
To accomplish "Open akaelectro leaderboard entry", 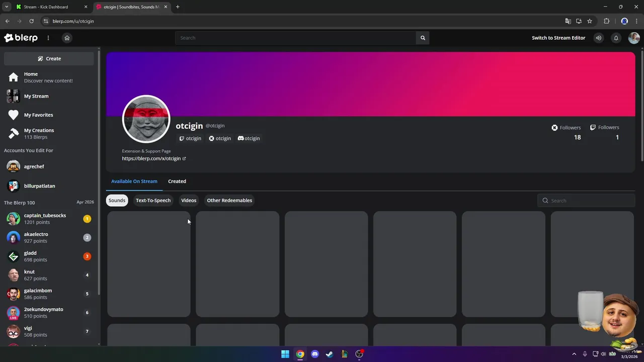I will coord(49,237).
